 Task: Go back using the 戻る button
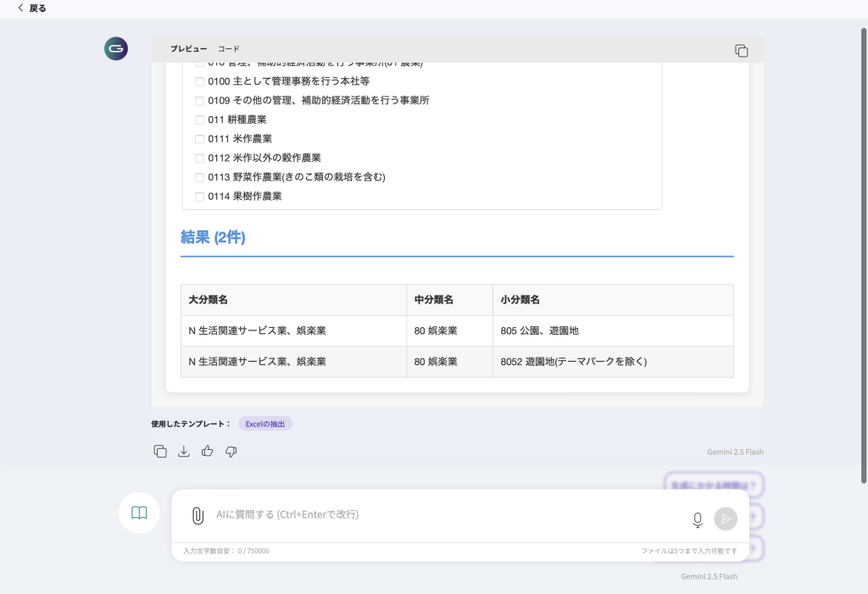pos(32,8)
